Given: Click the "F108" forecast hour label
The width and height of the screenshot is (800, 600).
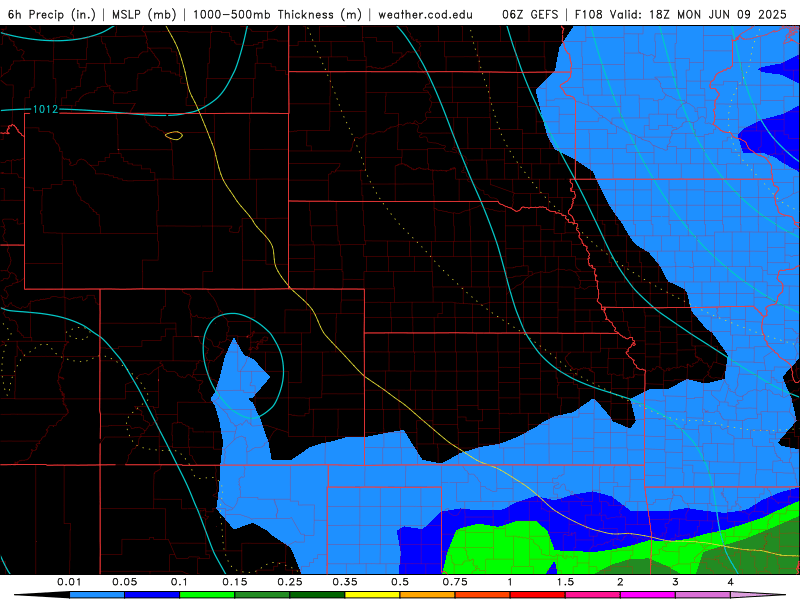Looking at the screenshot, I should (x=588, y=14).
